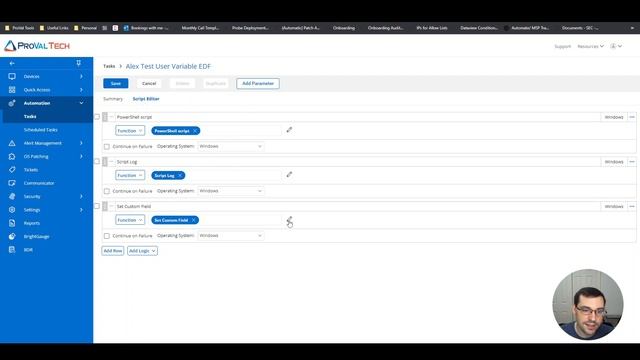Click the Set Custom Field row name field
640x360 pixels.
(358, 207)
